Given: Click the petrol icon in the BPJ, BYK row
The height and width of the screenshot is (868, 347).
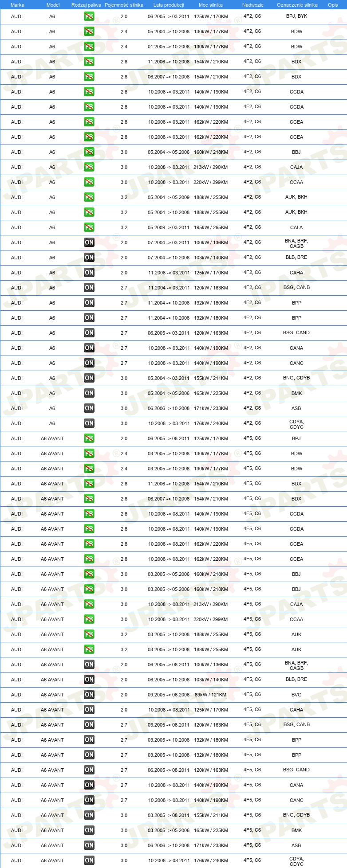Looking at the screenshot, I should point(89,16).
